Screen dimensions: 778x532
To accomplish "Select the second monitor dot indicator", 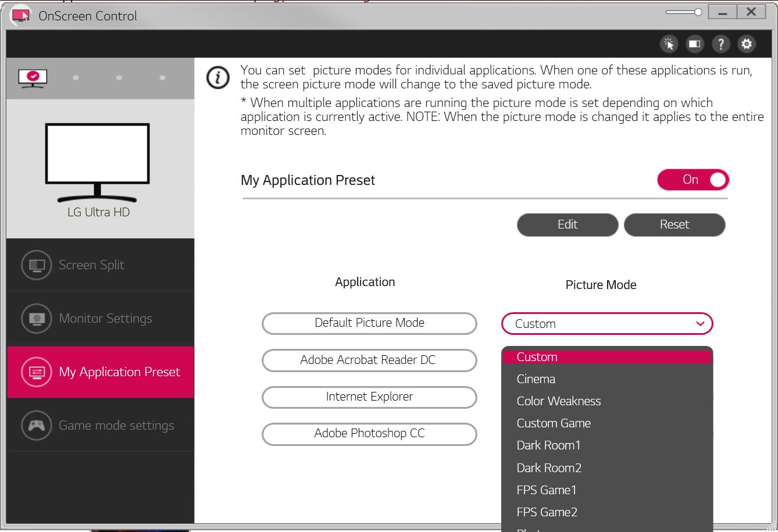I will coord(76,78).
